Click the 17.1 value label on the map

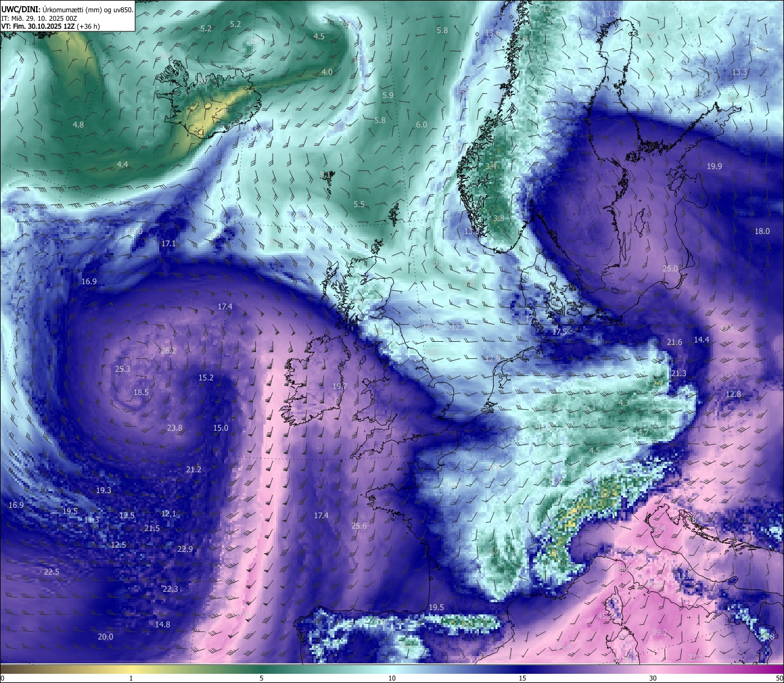coord(168,243)
